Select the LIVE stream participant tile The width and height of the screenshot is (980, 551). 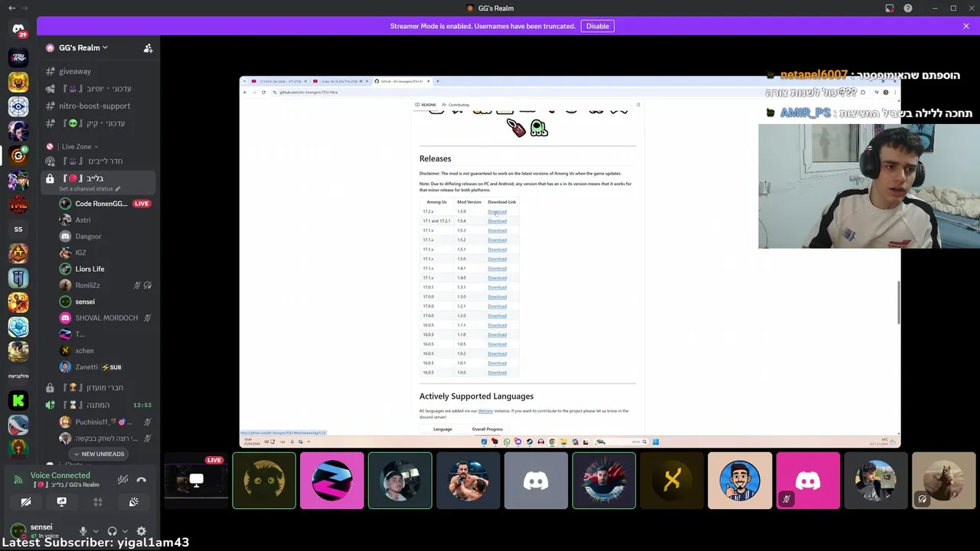196,481
